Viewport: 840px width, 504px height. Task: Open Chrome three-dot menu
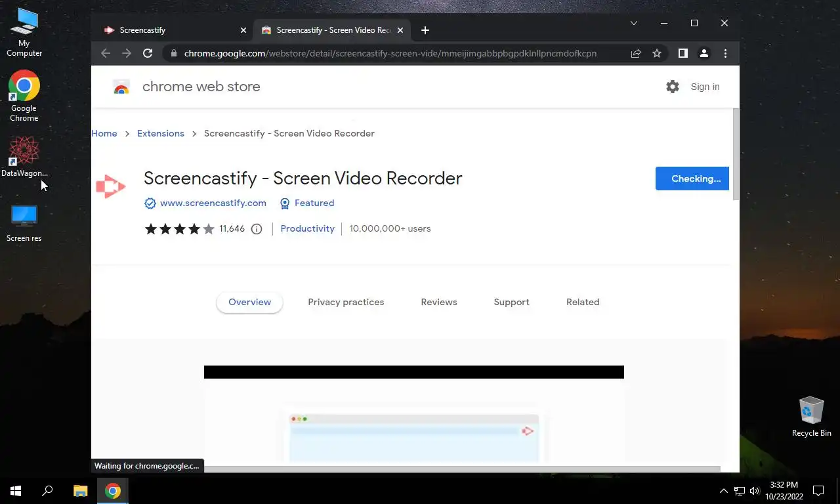(x=725, y=53)
